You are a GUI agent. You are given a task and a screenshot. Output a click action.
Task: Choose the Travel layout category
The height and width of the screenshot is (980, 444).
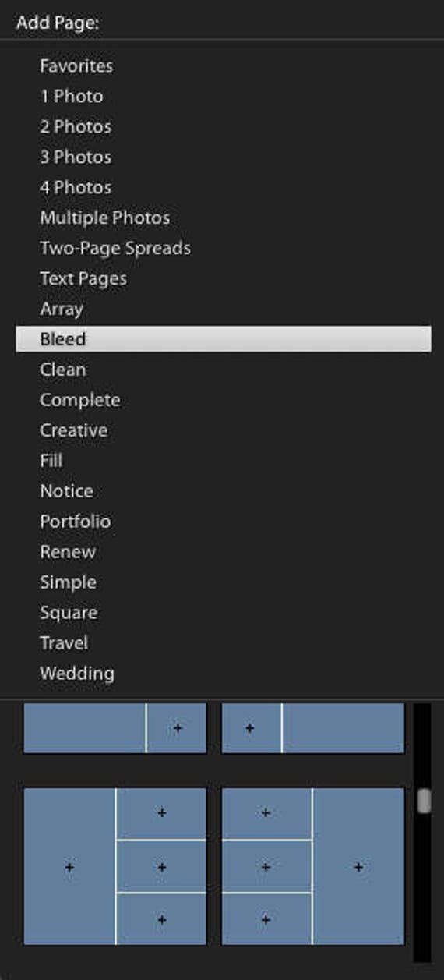coord(63,643)
